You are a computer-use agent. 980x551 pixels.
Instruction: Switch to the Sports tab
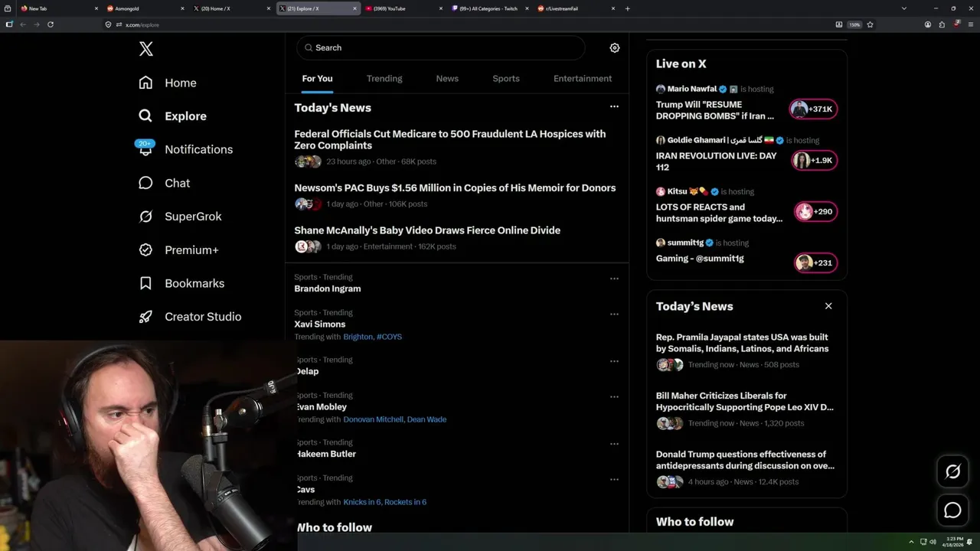coord(506,79)
